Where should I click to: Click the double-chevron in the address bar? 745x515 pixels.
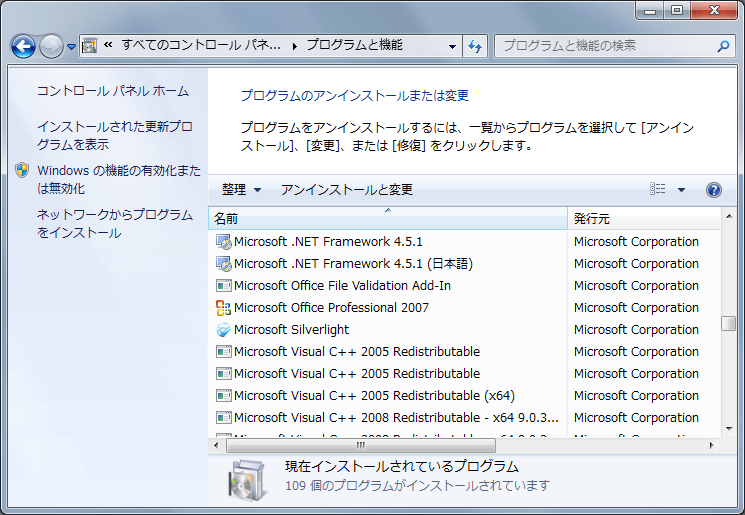108,45
